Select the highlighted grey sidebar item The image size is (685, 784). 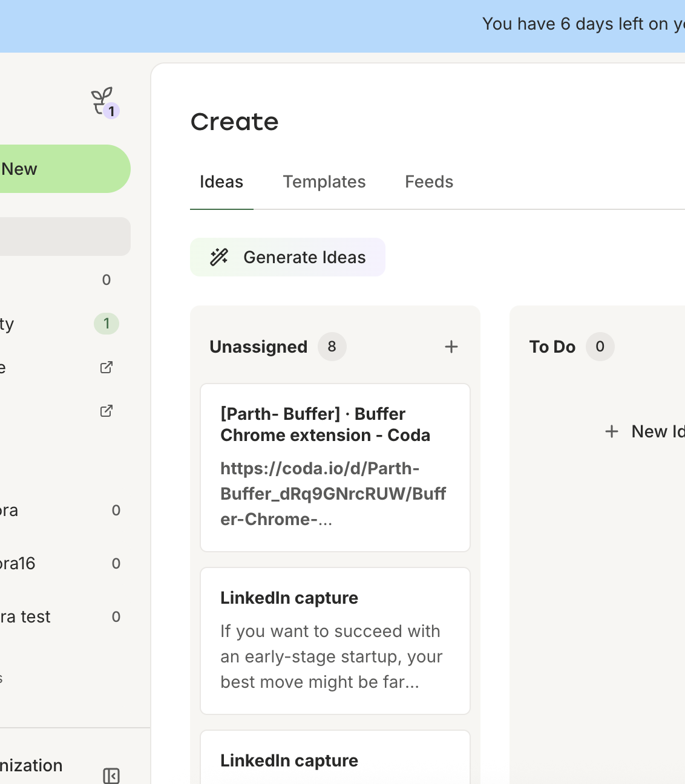pos(64,237)
